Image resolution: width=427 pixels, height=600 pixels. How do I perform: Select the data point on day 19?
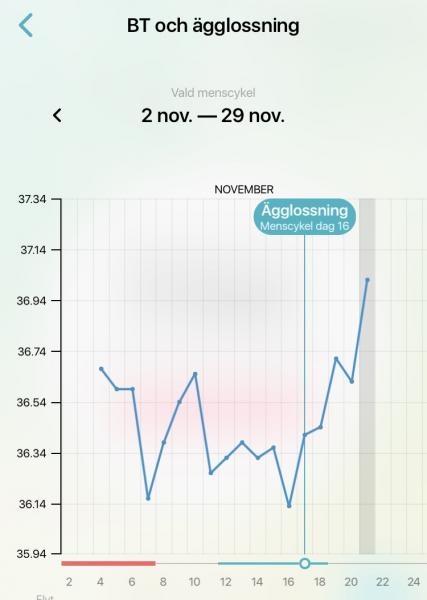336,359
